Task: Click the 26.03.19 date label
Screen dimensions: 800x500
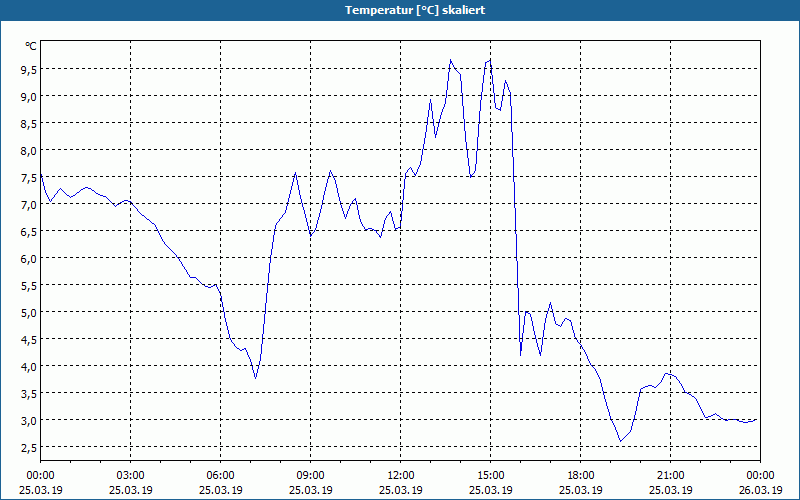Action: click(760, 490)
